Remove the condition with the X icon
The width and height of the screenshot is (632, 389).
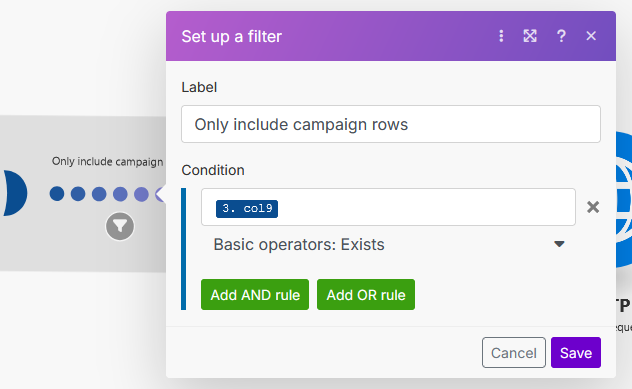(593, 207)
